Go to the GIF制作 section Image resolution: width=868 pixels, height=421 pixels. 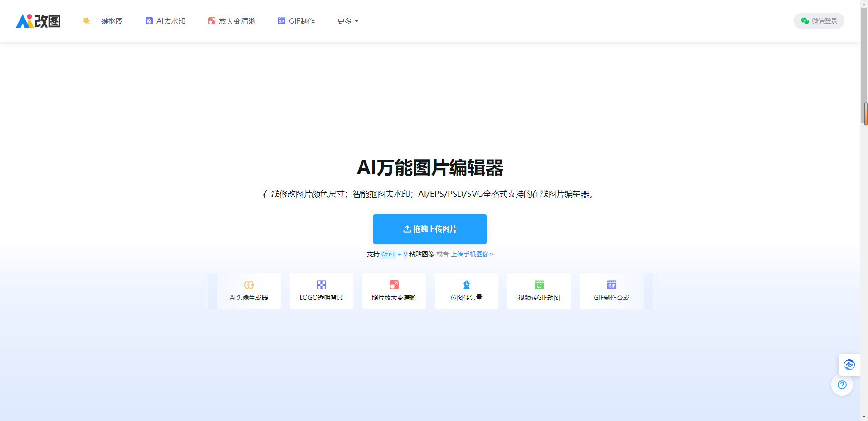pos(296,21)
